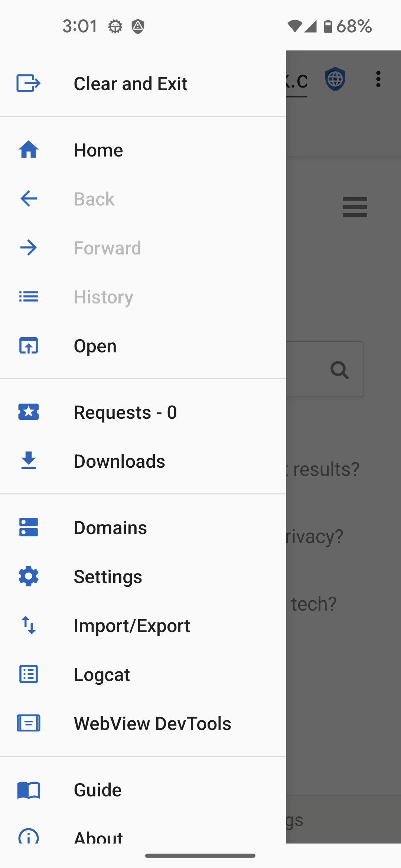Open the three-dot overflow menu
The width and height of the screenshot is (401, 868).
coord(378,79)
